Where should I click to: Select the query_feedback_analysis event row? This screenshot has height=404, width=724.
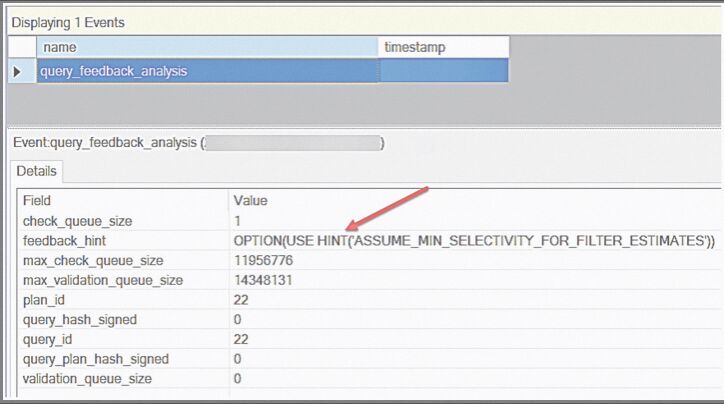272,71
